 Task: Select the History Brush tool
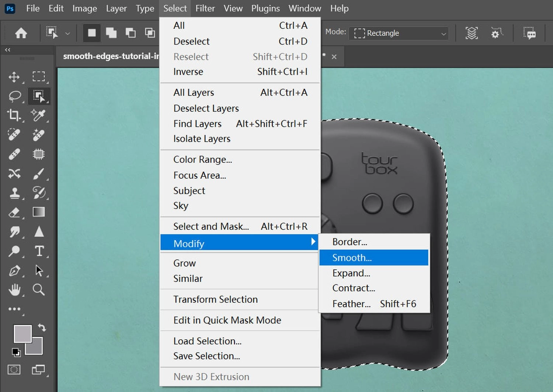[38, 192]
